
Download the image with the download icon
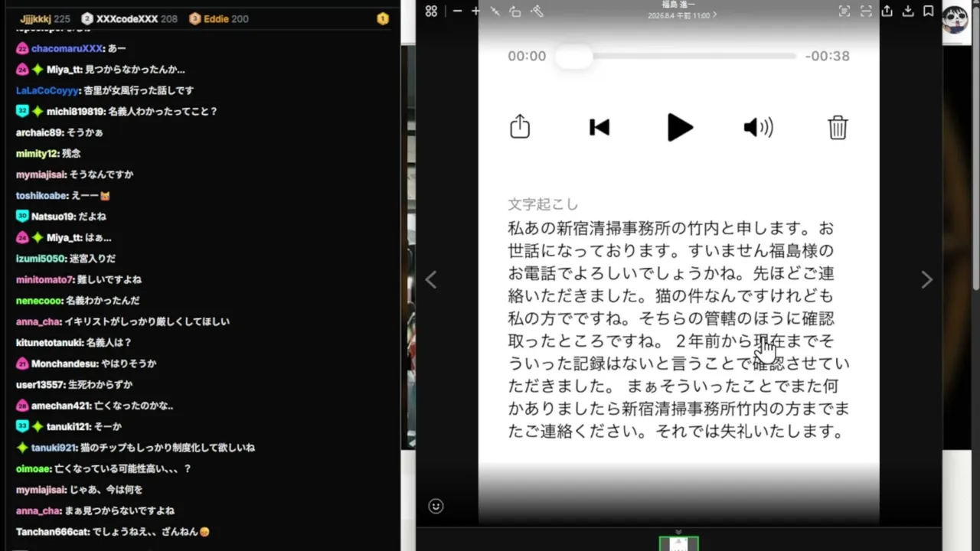click(908, 11)
